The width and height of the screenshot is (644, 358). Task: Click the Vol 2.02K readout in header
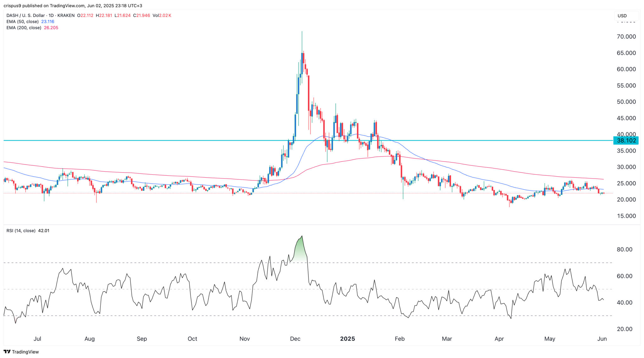tap(162, 15)
